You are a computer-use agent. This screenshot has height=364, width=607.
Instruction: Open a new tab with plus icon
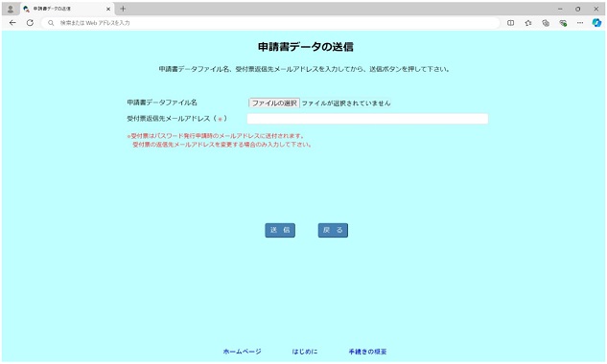click(x=123, y=9)
